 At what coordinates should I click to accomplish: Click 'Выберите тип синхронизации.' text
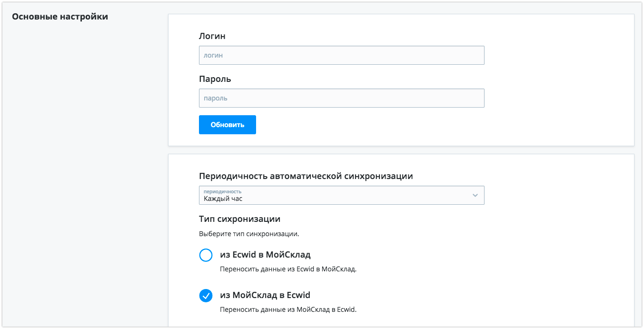click(x=249, y=234)
